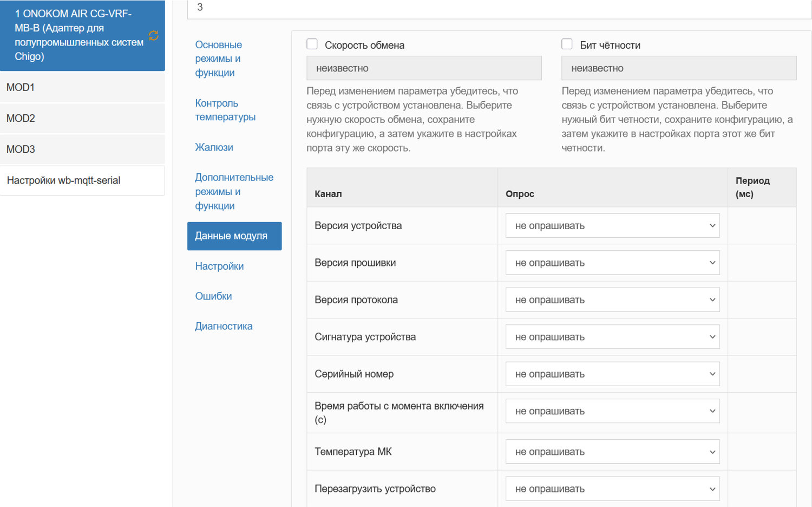Expand the Версия прошивки polling dropdown
The width and height of the screenshot is (812, 507).
click(612, 263)
